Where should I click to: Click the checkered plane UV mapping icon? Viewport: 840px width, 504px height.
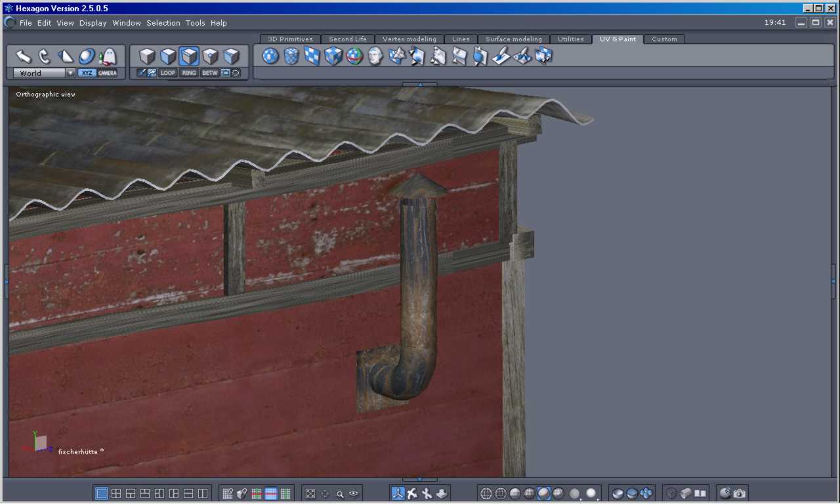(x=312, y=56)
